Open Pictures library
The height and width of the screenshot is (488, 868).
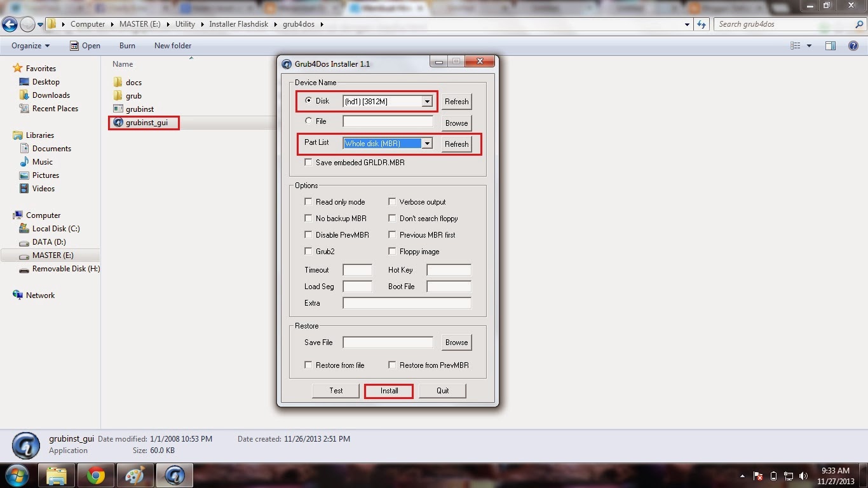(46, 175)
